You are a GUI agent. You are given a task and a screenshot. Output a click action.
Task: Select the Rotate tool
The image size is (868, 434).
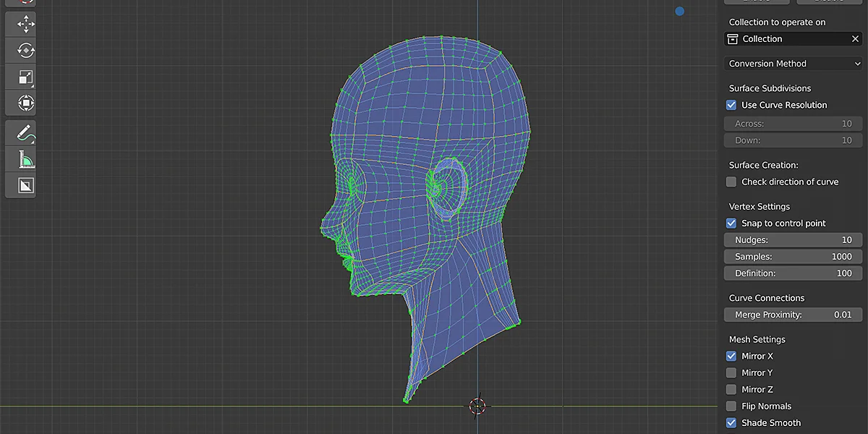click(x=22, y=50)
